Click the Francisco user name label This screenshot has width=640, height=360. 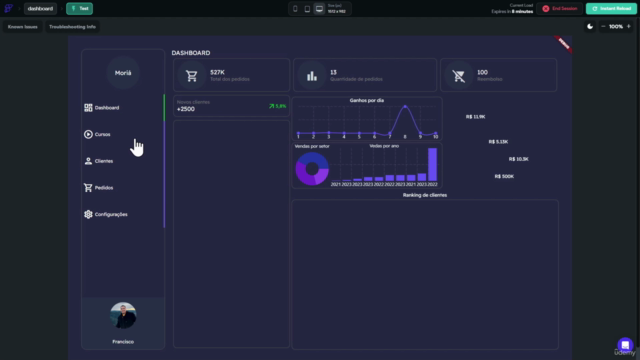tap(123, 342)
